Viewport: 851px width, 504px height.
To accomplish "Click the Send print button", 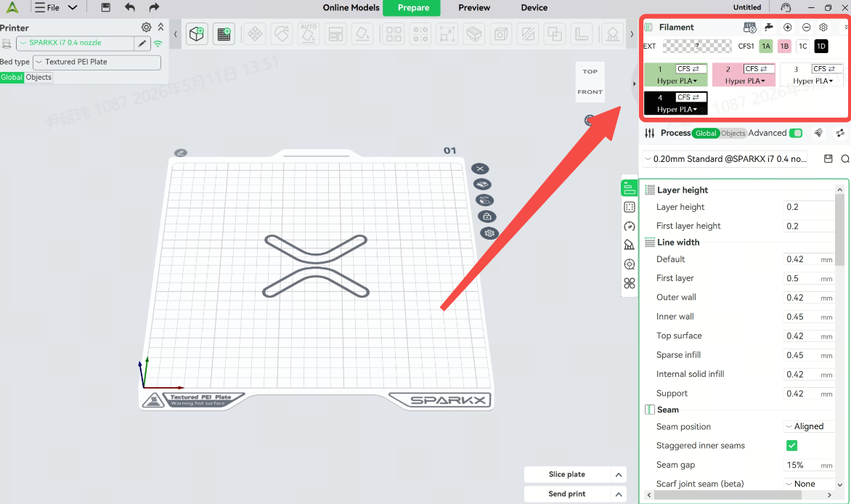I will 567,495.
